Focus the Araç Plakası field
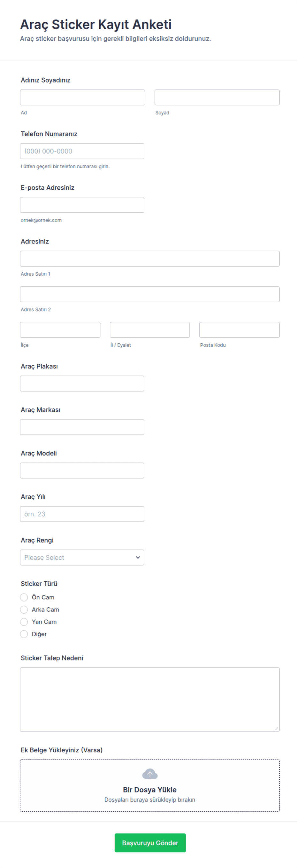 [x=82, y=383]
